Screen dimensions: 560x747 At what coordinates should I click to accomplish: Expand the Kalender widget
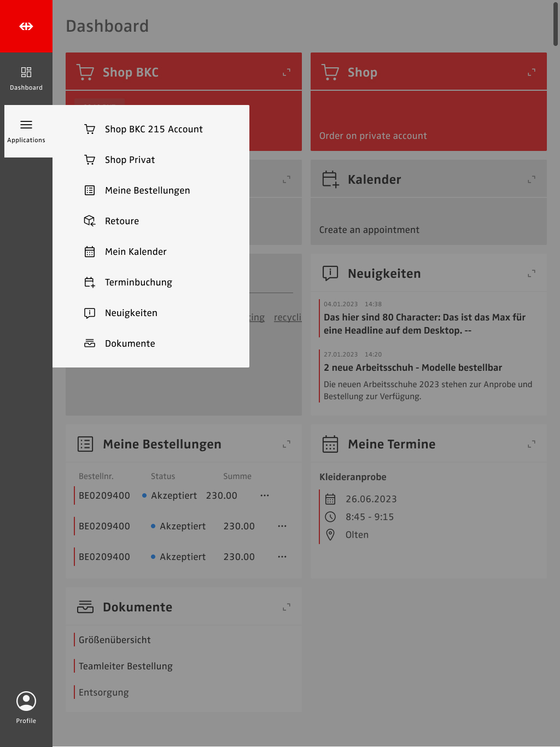pos(532,179)
